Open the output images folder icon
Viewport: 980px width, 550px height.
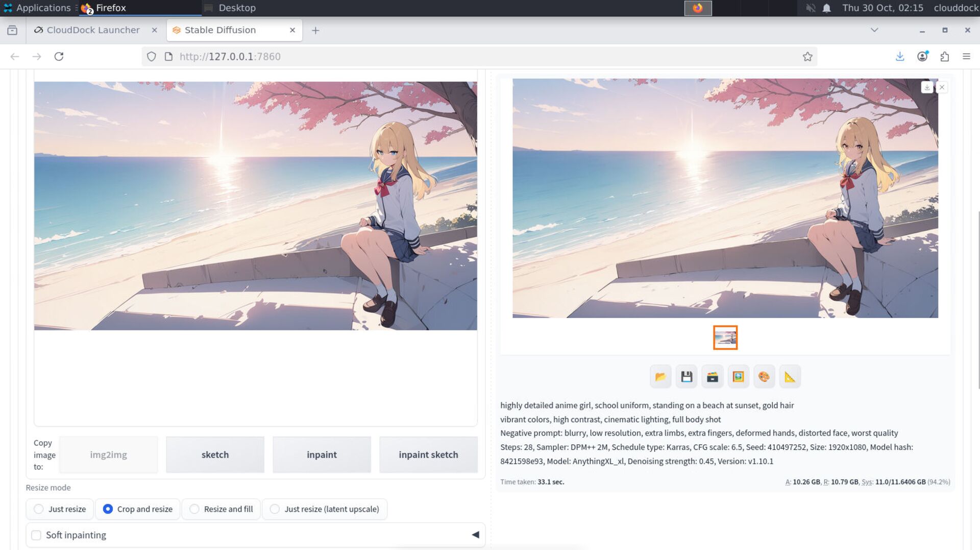coord(660,377)
